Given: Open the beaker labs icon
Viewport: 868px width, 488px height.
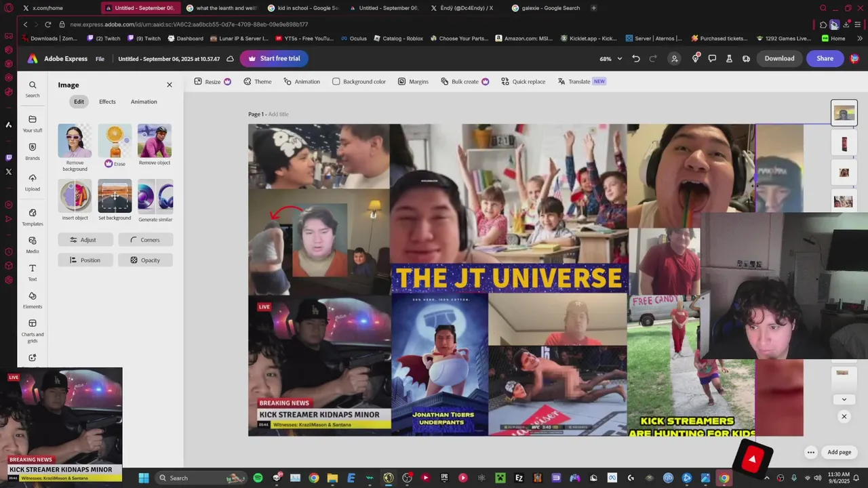Looking at the screenshot, I should pos(729,58).
